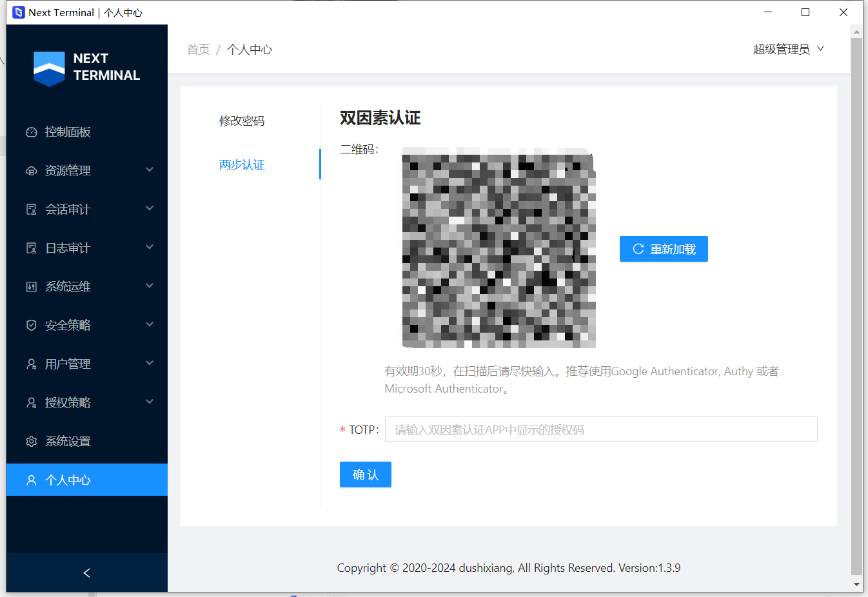Open the 超级管理员 account dropdown

tap(788, 49)
